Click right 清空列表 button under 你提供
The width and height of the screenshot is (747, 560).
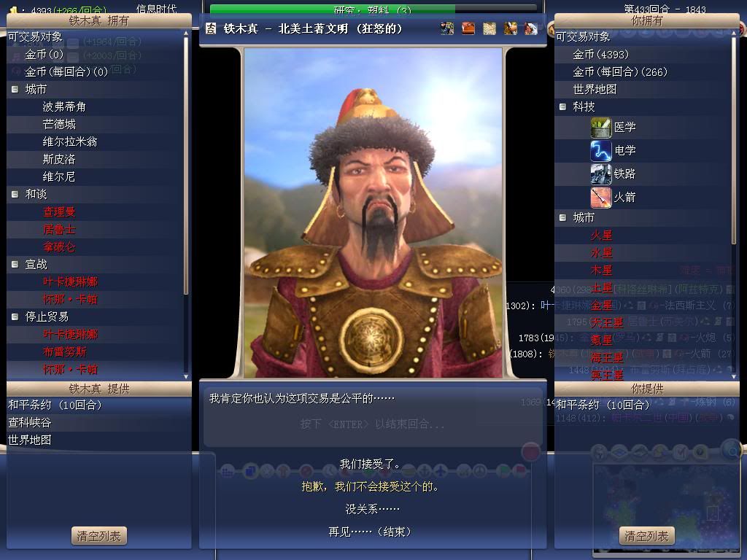coord(646,536)
